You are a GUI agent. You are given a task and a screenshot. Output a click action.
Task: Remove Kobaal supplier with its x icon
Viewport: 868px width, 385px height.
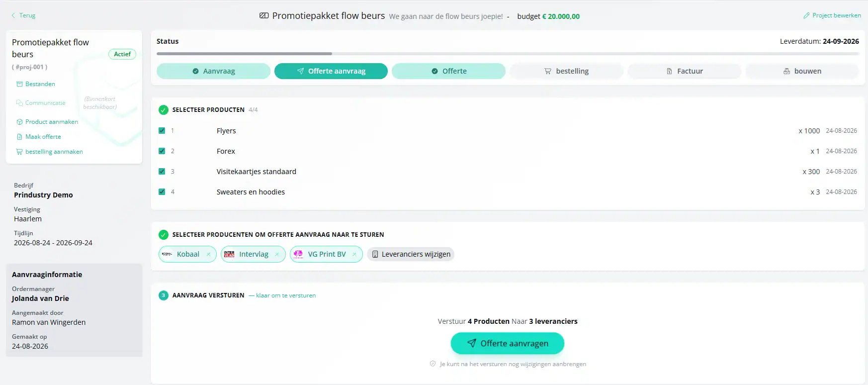(208, 254)
